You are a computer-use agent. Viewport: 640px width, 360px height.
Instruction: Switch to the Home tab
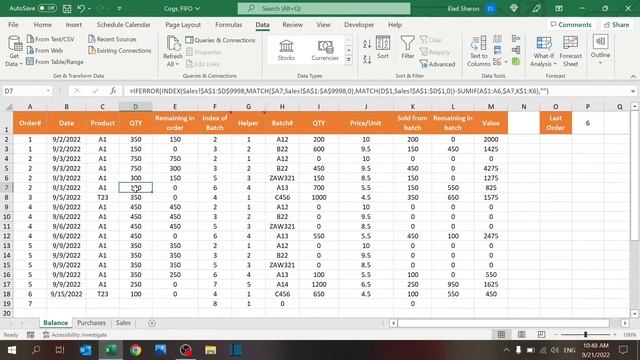pyautogui.click(x=42, y=24)
